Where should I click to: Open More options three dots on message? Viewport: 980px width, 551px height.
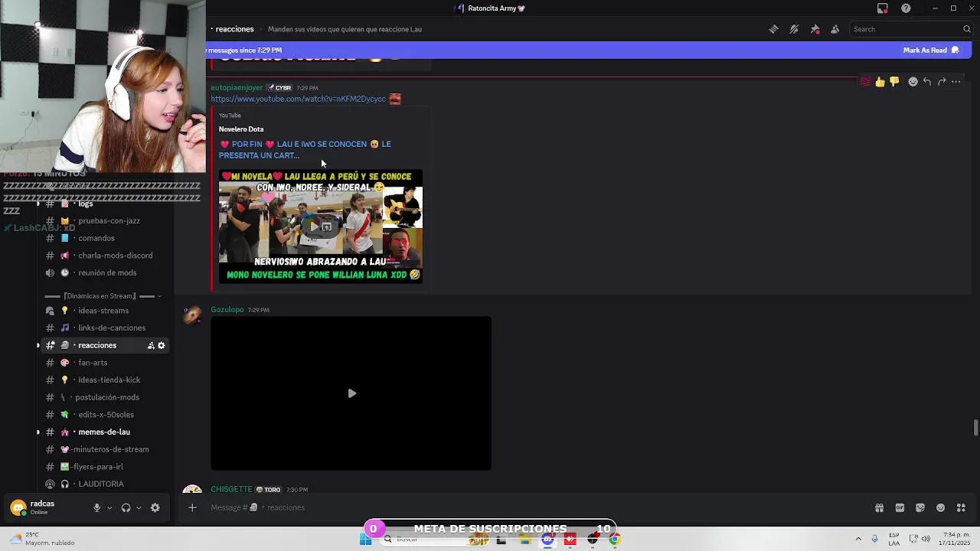pos(956,82)
